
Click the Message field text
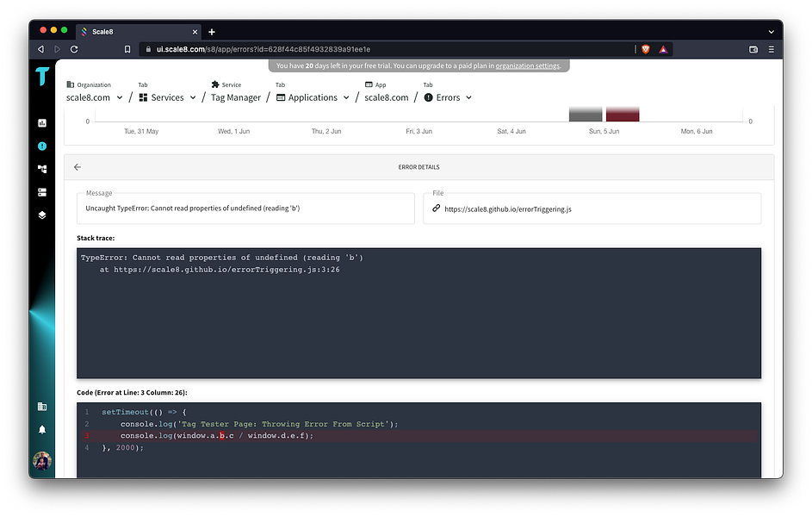193,209
